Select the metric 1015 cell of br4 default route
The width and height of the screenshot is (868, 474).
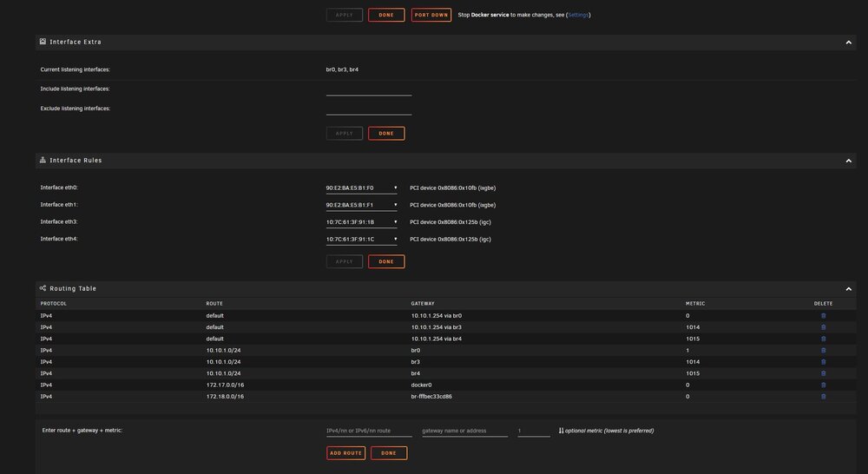pos(693,339)
